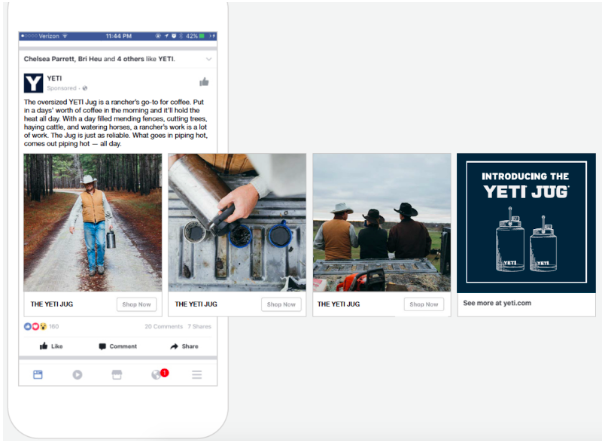The height and width of the screenshot is (441, 602).
Task: Open the YETI page logo avatar
Action: [x=33, y=83]
